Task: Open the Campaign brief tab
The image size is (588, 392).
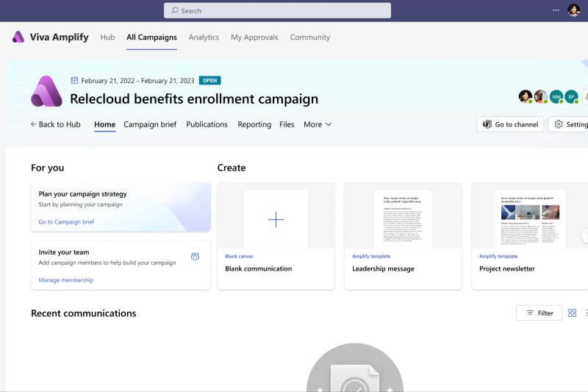Action: [x=150, y=124]
